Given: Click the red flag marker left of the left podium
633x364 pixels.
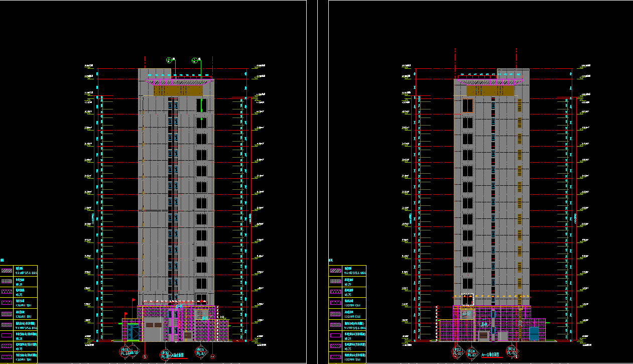Looking at the screenshot, I should (x=133, y=300).
